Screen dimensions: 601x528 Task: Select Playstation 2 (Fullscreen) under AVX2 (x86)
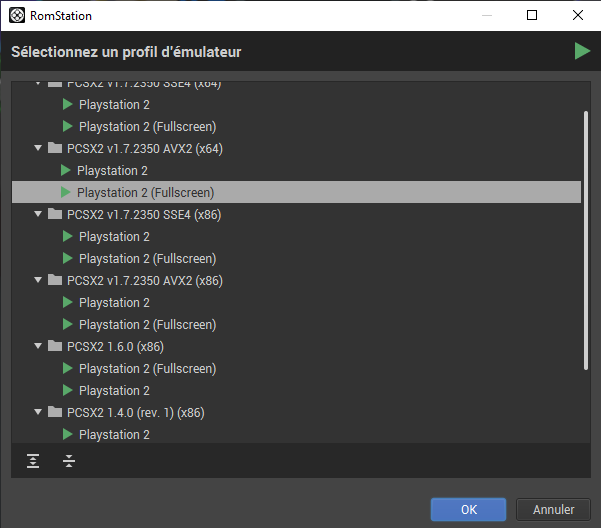(x=148, y=325)
